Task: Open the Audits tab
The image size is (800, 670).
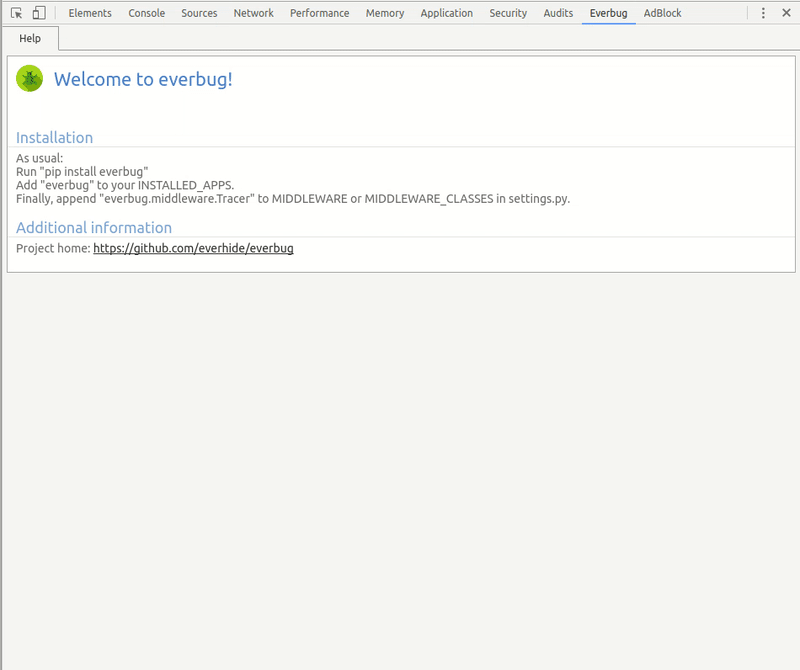Action: 558,13
